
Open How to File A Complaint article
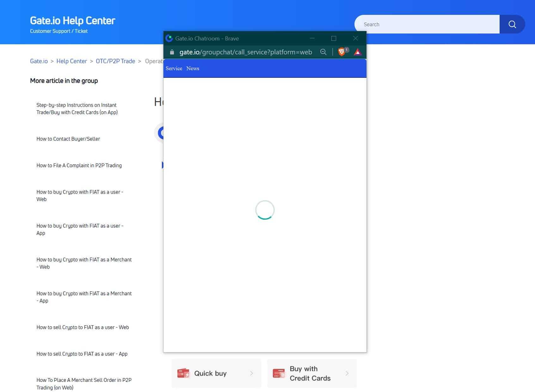pyautogui.click(x=79, y=165)
